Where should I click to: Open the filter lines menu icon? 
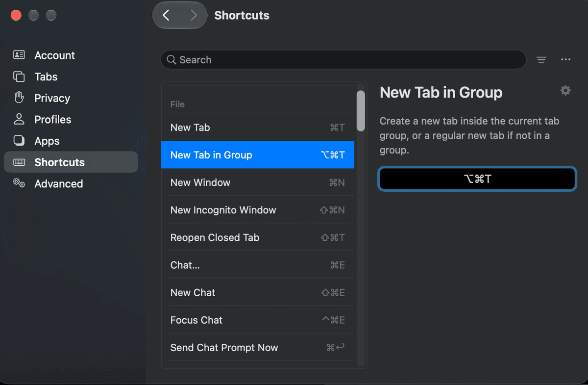click(x=541, y=60)
